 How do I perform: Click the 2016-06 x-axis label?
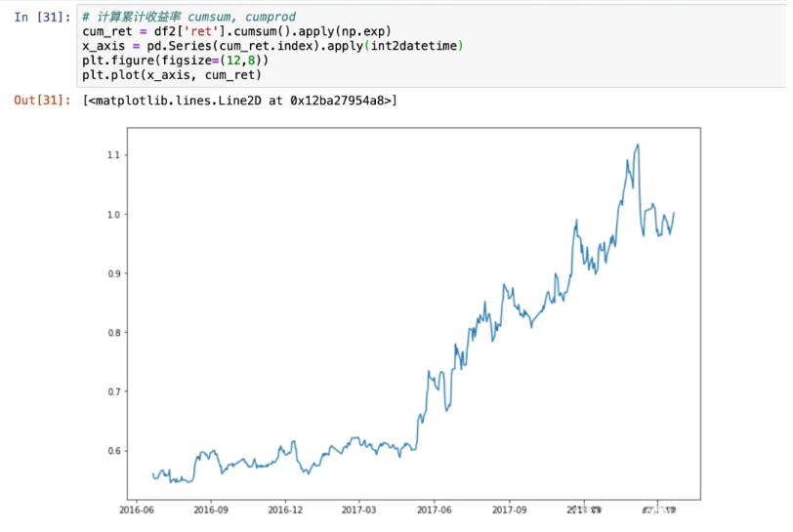coord(137,510)
